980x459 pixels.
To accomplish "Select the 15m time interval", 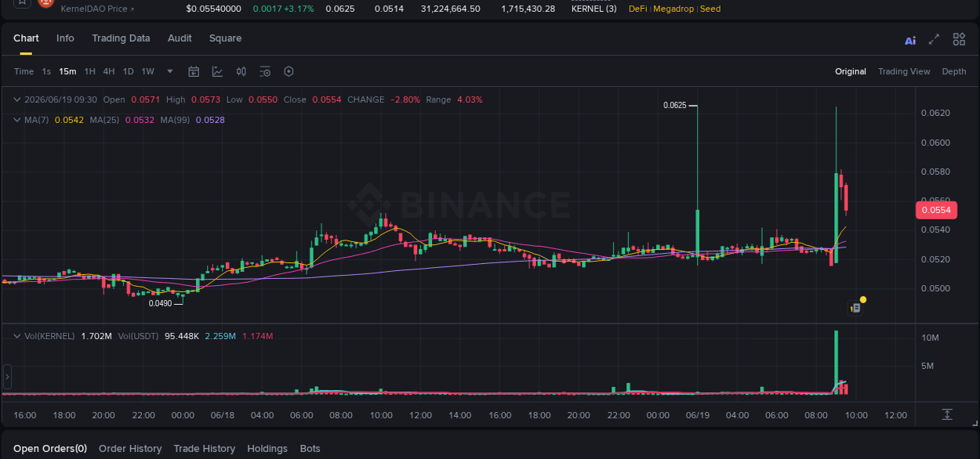I will [67, 71].
